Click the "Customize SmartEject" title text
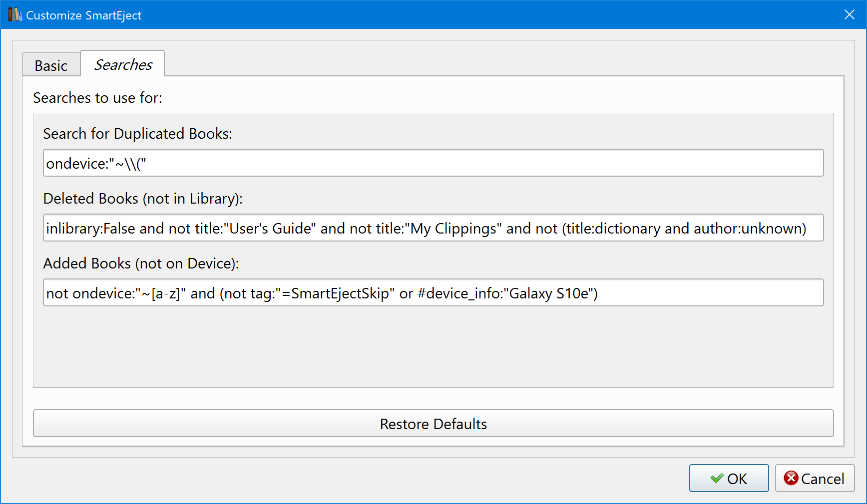The height and width of the screenshot is (504, 867). pyautogui.click(x=83, y=15)
